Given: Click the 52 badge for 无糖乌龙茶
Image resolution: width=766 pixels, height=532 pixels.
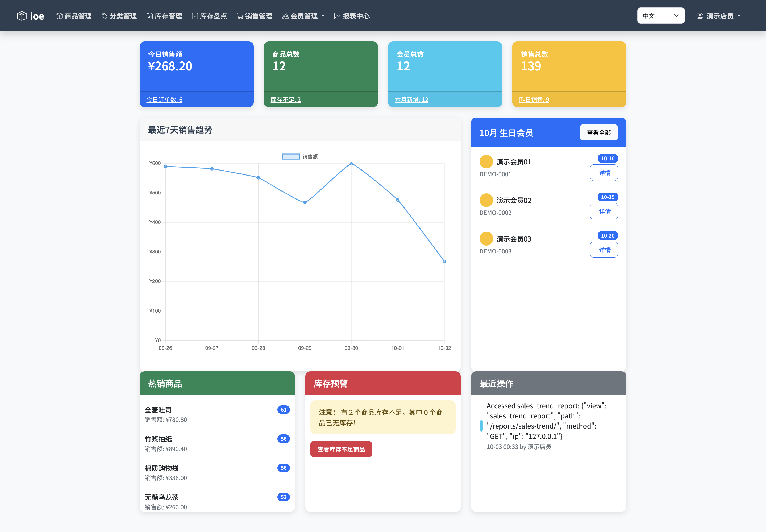Looking at the screenshot, I should [283, 497].
